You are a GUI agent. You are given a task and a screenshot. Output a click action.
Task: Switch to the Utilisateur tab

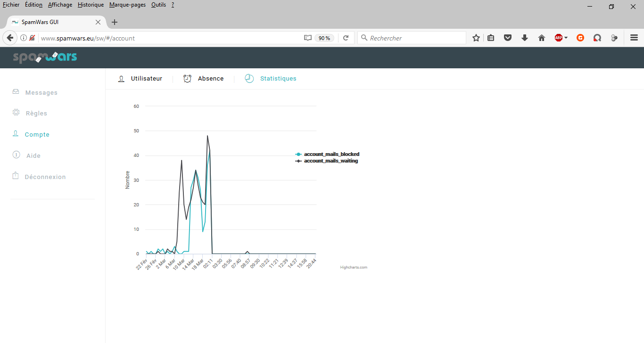point(147,79)
